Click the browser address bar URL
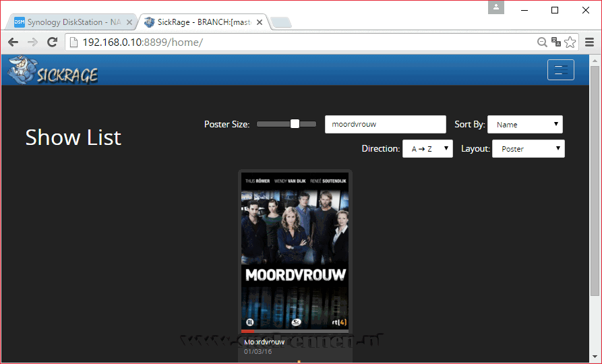The image size is (602, 364). pos(143,42)
